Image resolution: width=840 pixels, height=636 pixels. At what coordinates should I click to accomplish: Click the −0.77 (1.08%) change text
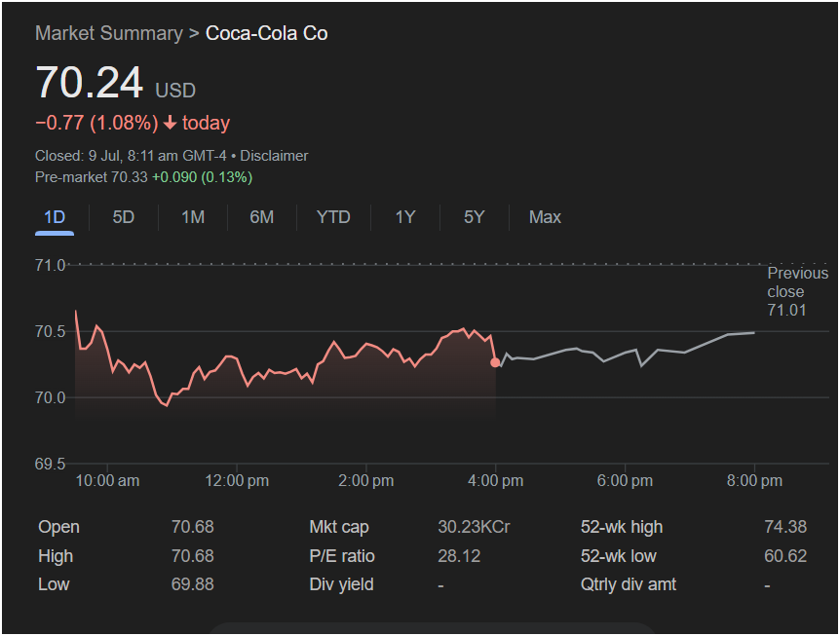coord(97,123)
